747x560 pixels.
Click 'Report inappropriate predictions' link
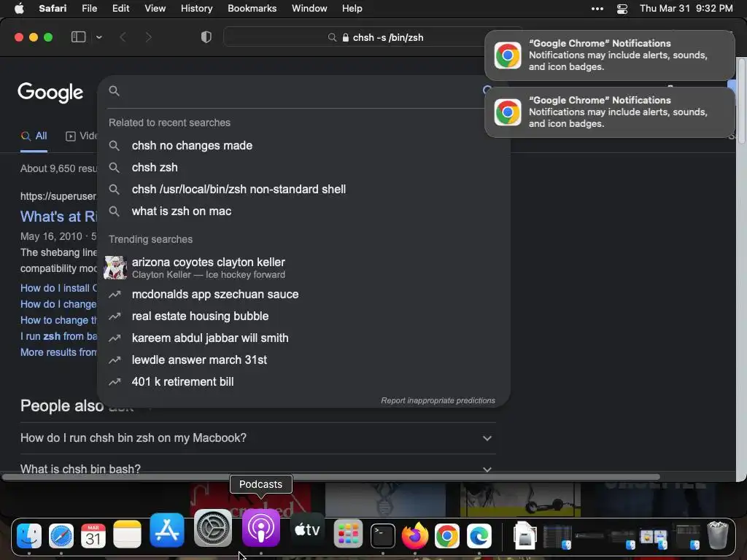click(438, 400)
